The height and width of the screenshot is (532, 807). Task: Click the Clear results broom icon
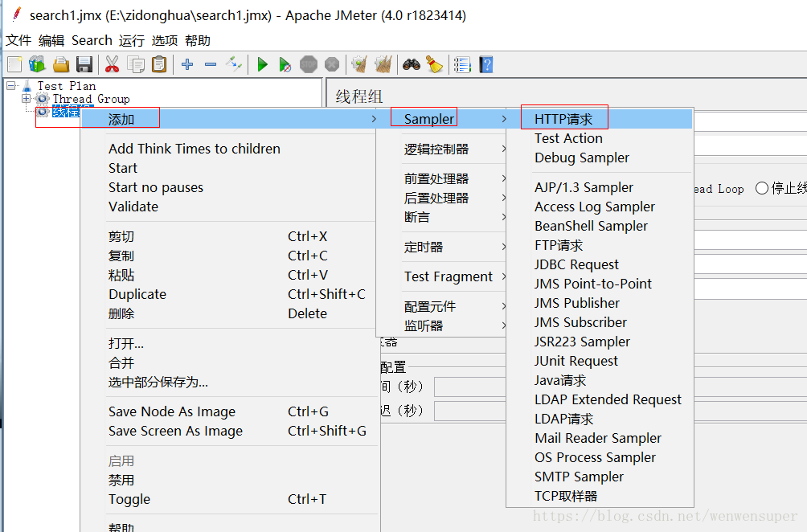pos(359,64)
